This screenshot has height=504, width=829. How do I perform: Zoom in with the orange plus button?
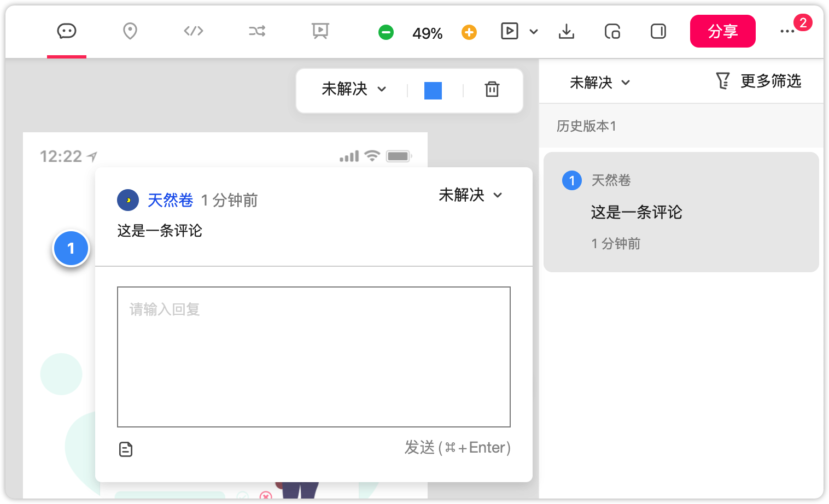pos(469,33)
